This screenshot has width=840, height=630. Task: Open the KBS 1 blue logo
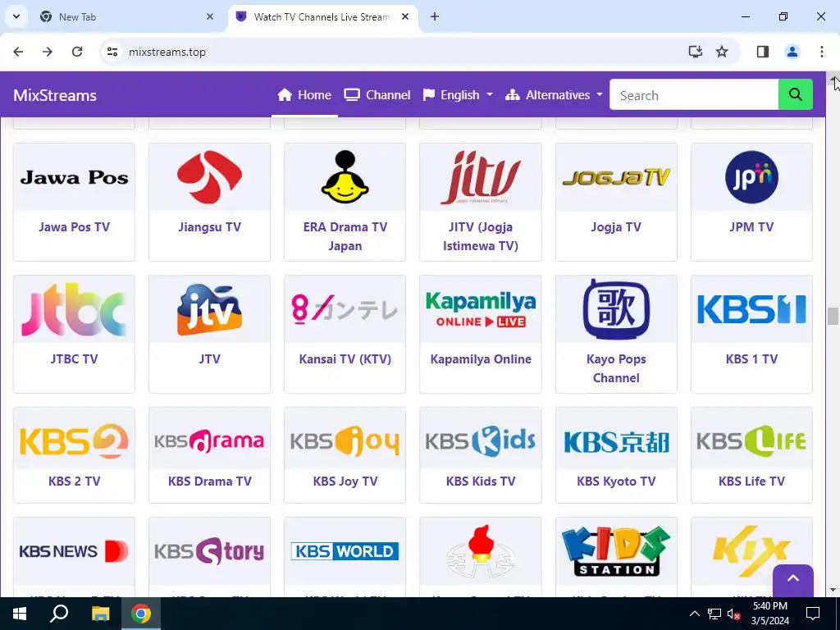click(751, 309)
